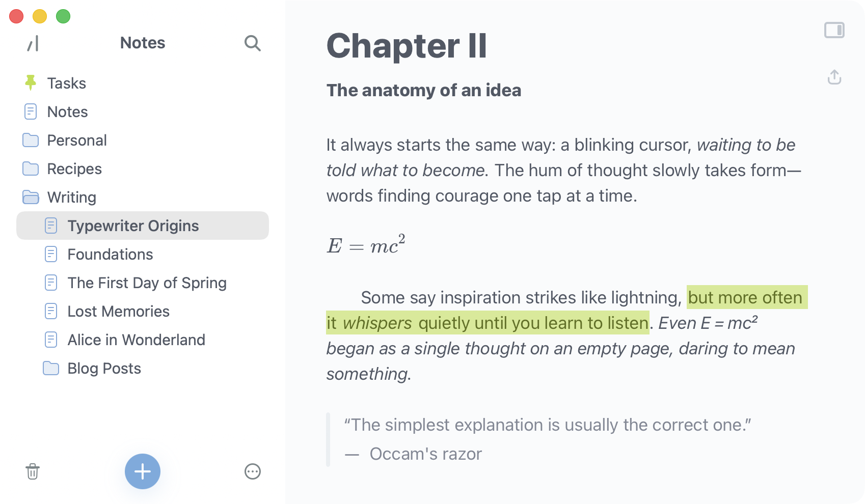Expand the Personal folder
The width and height of the screenshot is (865, 504).
(76, 140)
